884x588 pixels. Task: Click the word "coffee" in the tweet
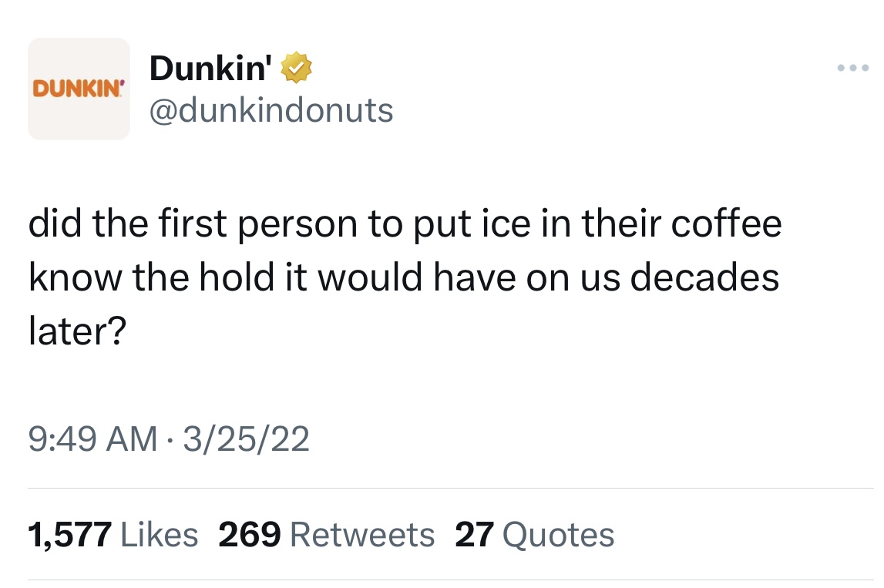[x=726, y=224]
